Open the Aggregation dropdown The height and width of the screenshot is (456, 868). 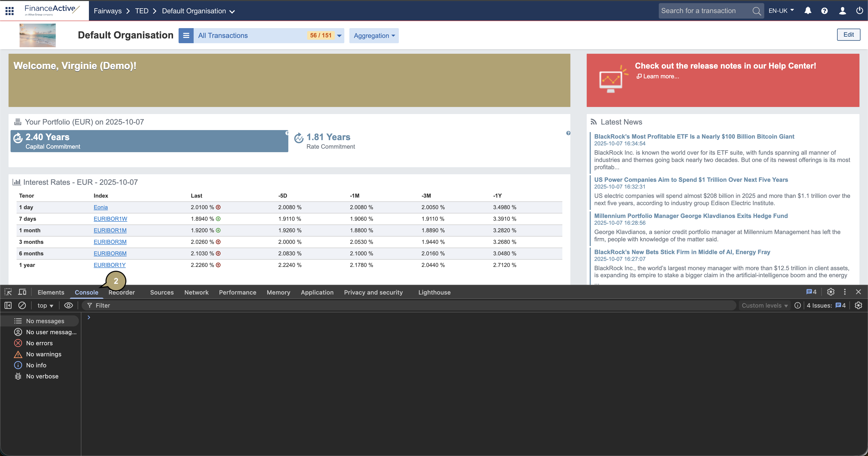pyautogui.click(x=374, y=35)
